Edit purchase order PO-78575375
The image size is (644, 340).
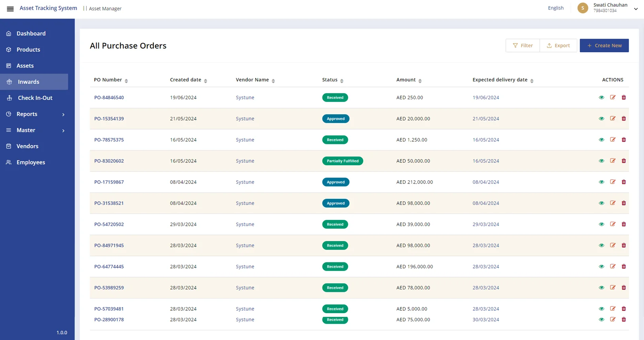(613, 140)
